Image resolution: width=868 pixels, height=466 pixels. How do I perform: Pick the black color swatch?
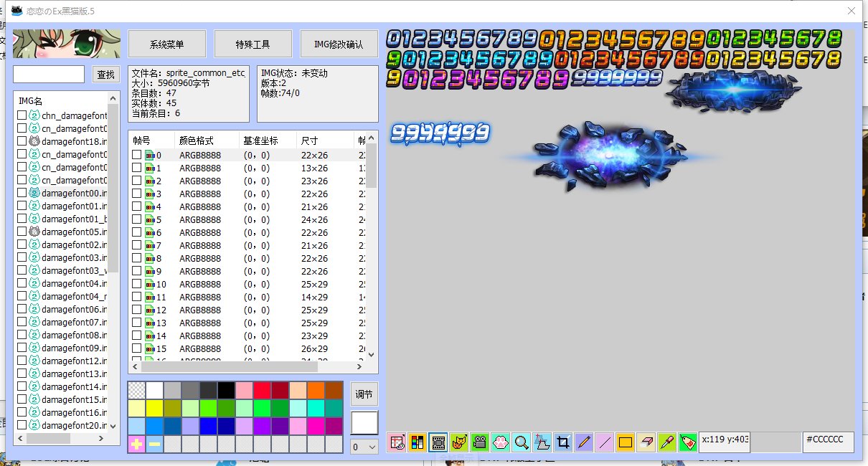tap(226, 390)
